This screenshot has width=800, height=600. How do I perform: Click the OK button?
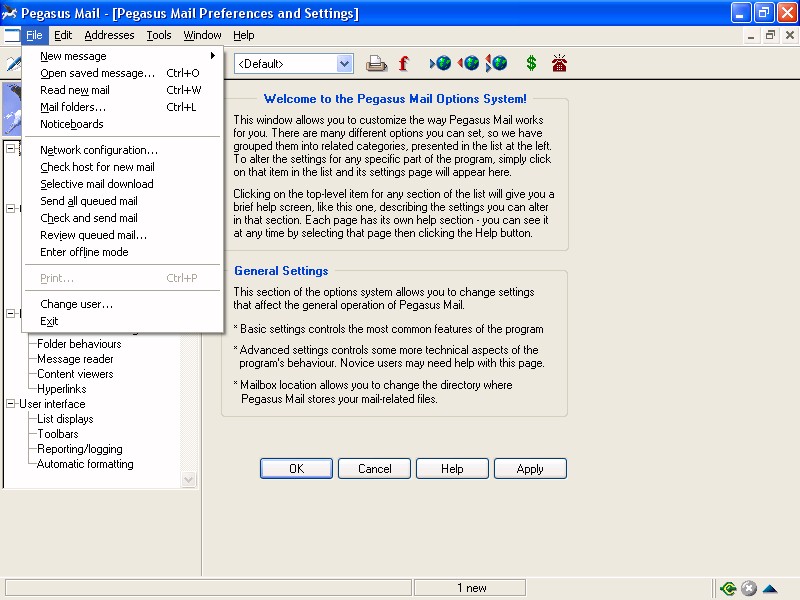[296, 468]
